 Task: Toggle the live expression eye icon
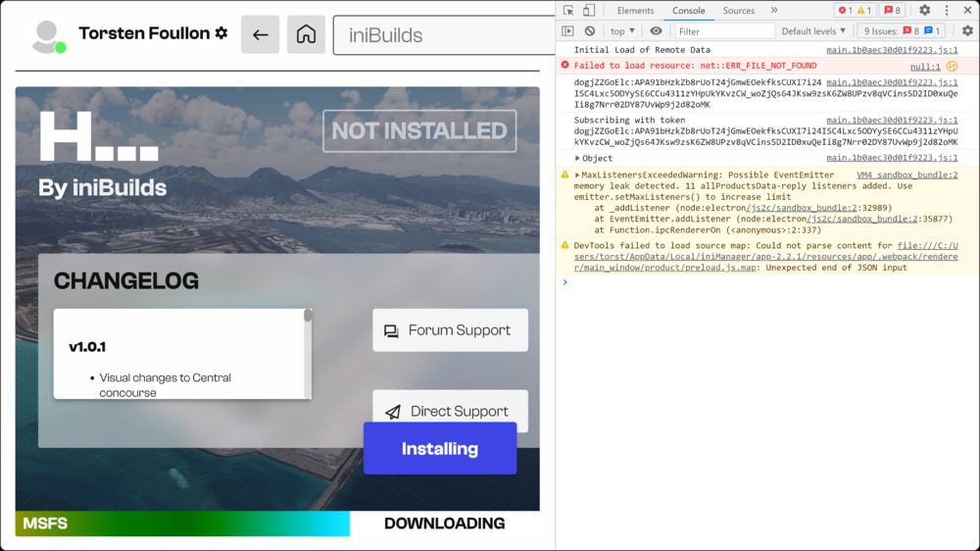coord(656,31)
